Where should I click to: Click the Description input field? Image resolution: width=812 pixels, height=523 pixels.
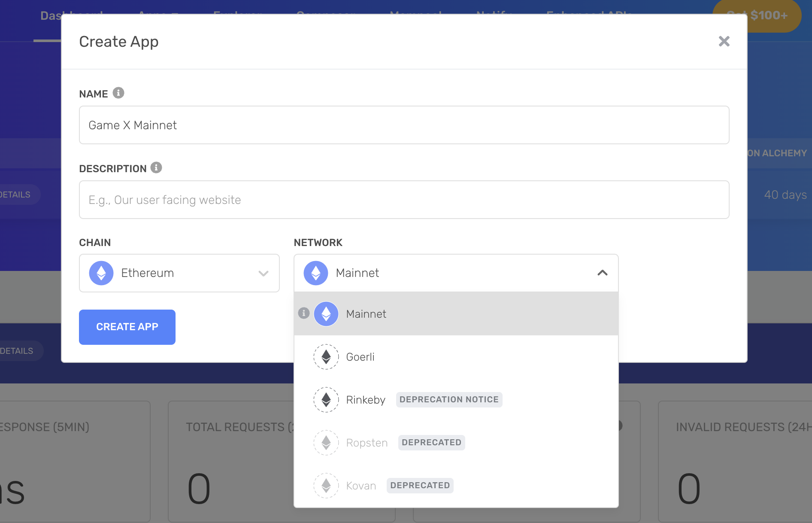click(x=404, y=200)
